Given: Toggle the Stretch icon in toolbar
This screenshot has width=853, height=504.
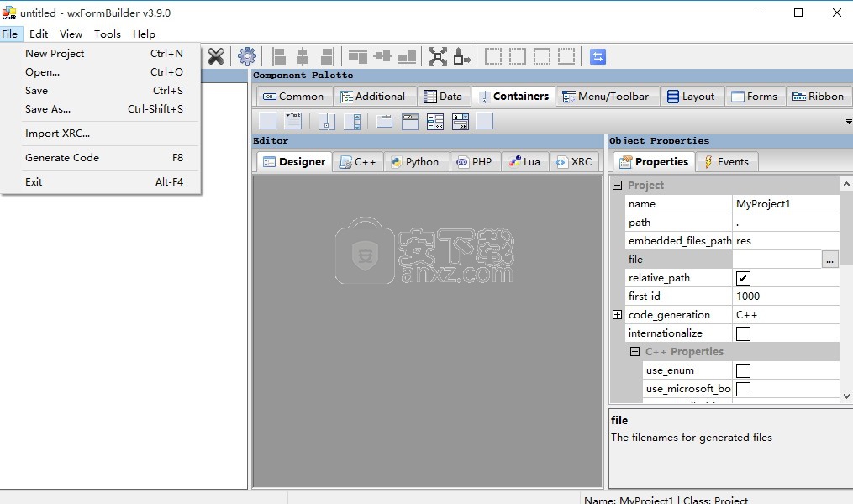Looking at the screenshot, I should click(462, 56).
